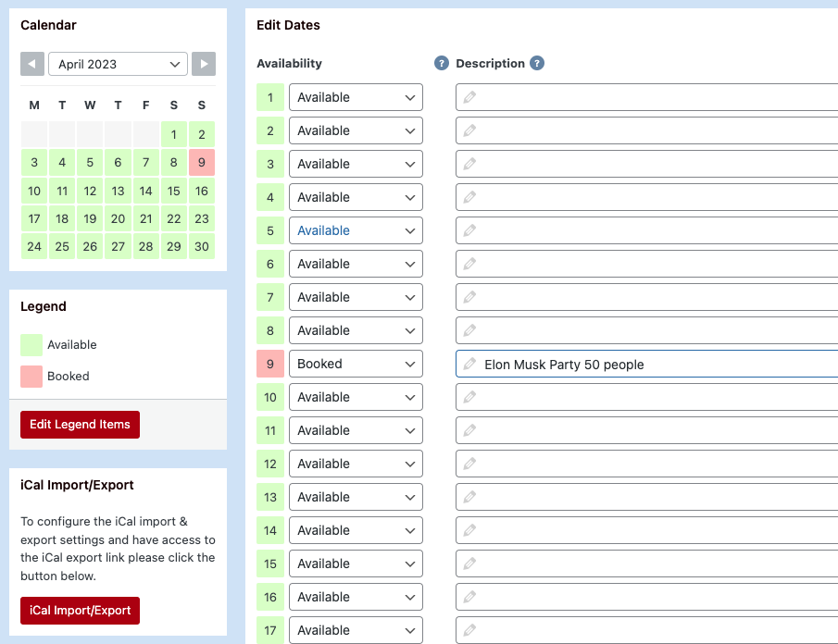Image resolution: width=838 pixels, height=644 pixels.
Task: Open availability dropdown for day 7
Action: (356, 297)
